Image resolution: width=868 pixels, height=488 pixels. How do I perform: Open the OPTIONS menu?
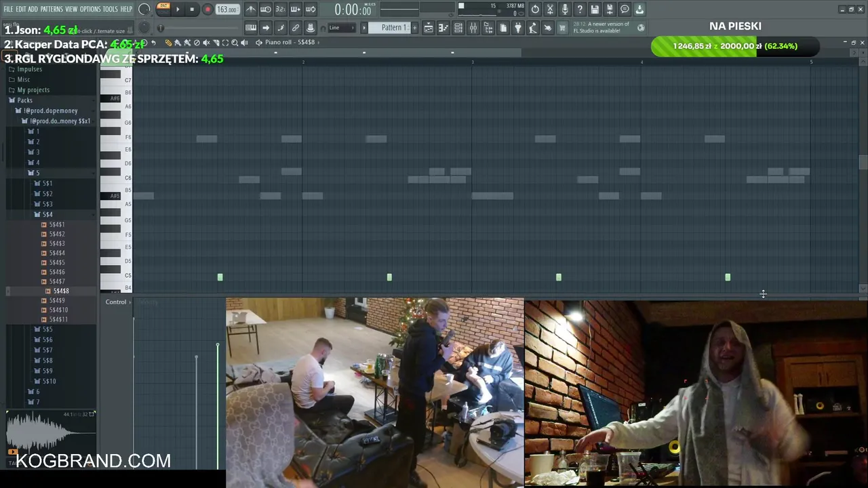90,9
